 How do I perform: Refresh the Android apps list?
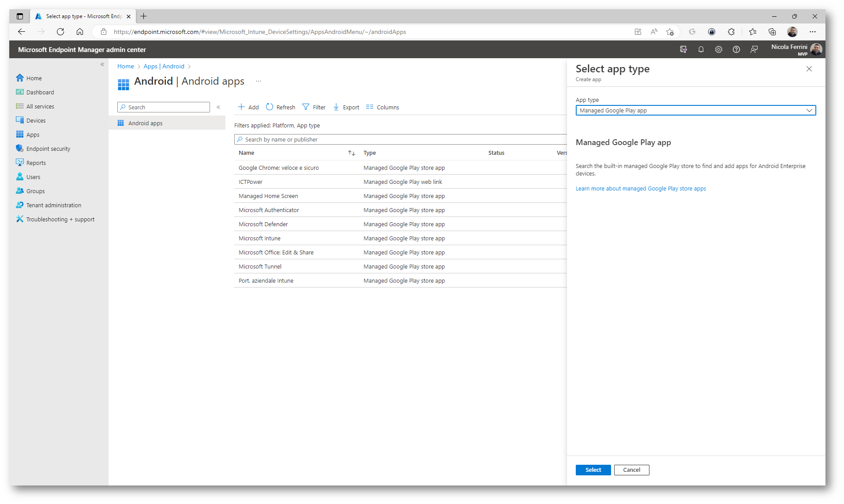(x=281, y=107)
